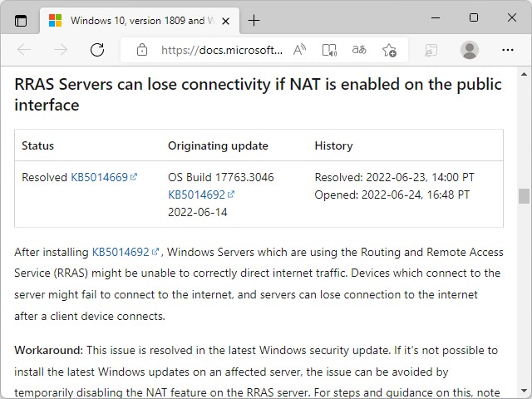Click Opened: 2022-06-24, 16:48 PT text
This screenshot has width=532, height=399.
tap(392, 195)
